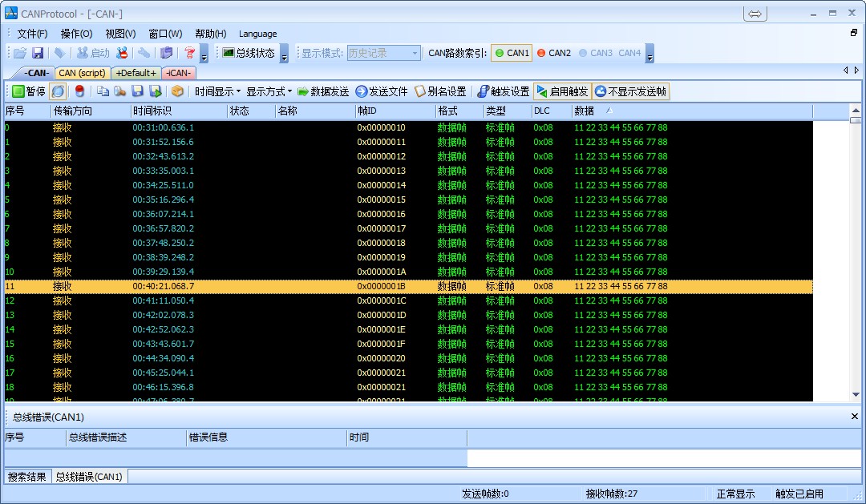Open the 窗口(W) menu
This screenshot has height=504, width=866.
coord(165,34)
